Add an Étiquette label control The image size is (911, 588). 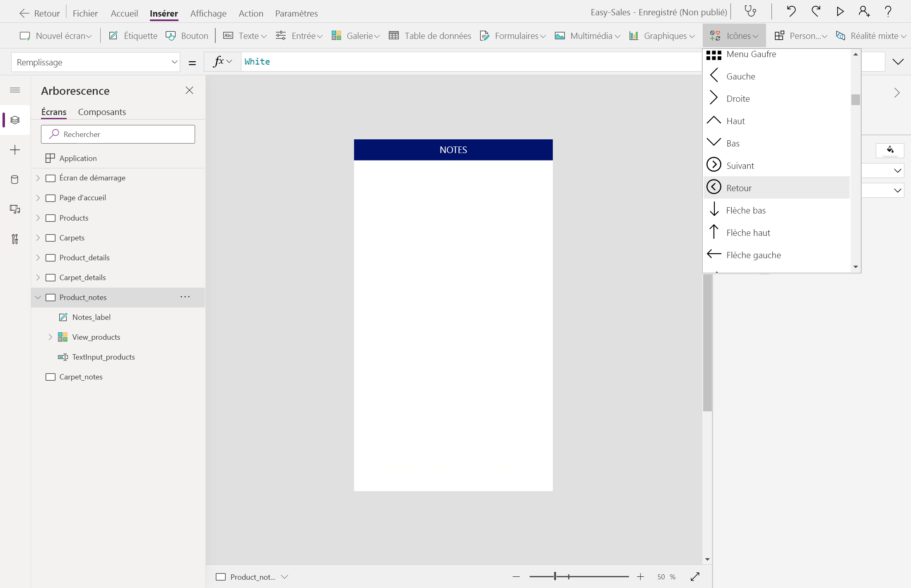point(133,36)
